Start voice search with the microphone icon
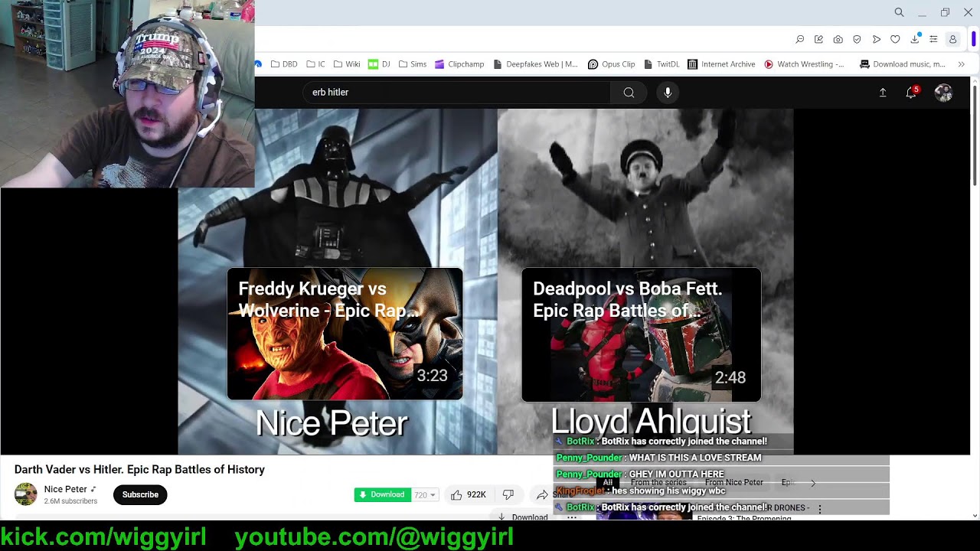The image size is (980, 551). click(x=668, y=93)
